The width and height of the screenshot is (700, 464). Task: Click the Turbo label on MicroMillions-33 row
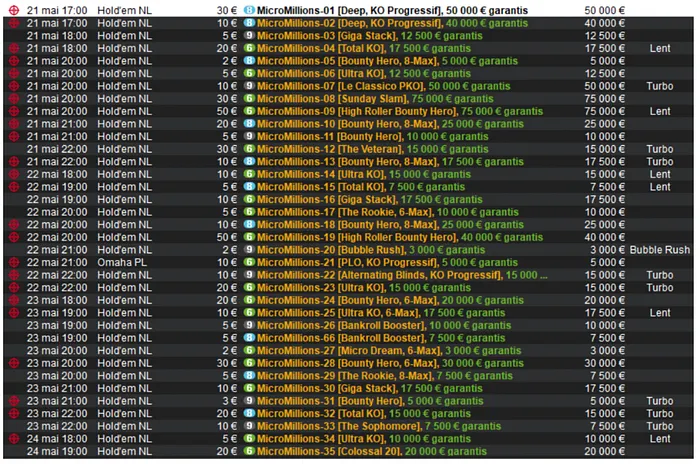[x=660, y=426]
